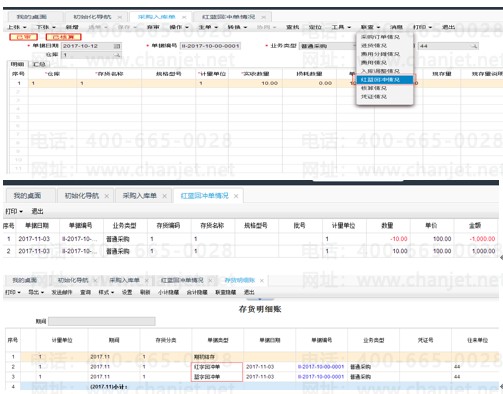Click 弃审 in the purchase receipt toolbar
The height and width of the screenshot is (394, 503).
point(153,27)
